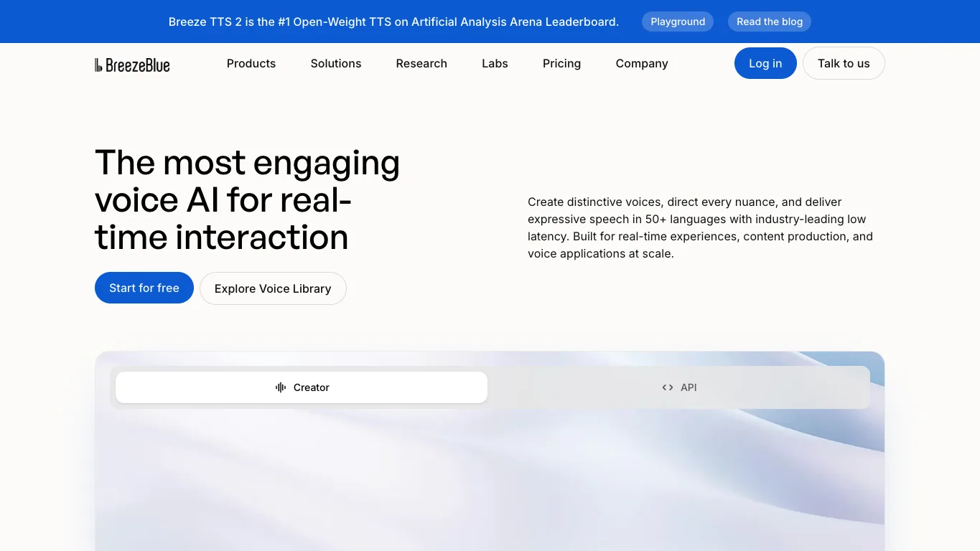This screenshot has height=551, width=980.
Task: Click Explore Voice Library
Action: pyautogui.click(x=273, y=288)
